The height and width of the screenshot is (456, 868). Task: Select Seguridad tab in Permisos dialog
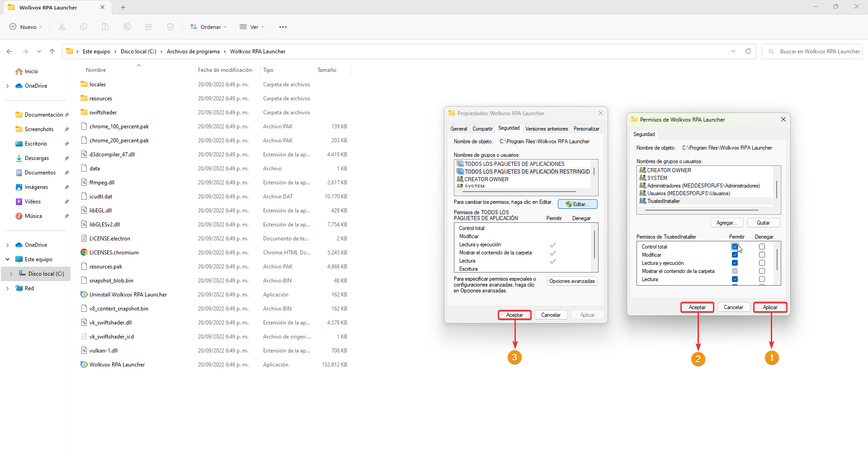(644, 134)
